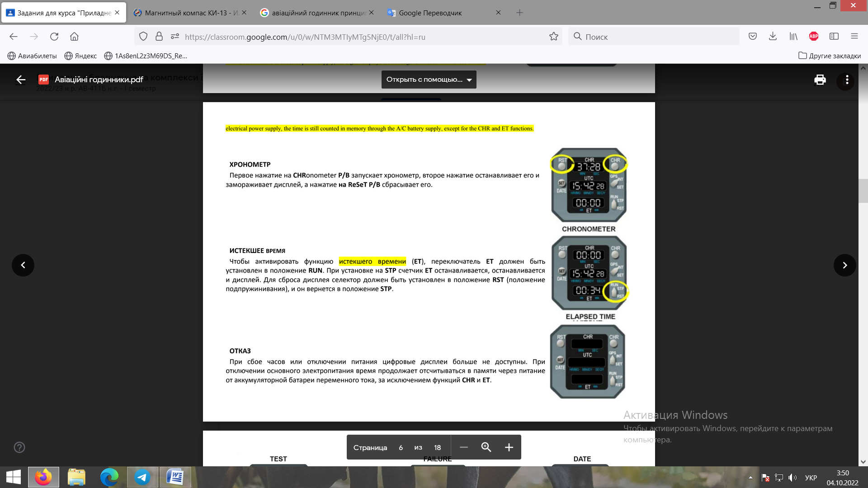The height and width of the screenshot is (488, 868).
Task: Close the Google Переводчик tab
Action: point(498,13)
